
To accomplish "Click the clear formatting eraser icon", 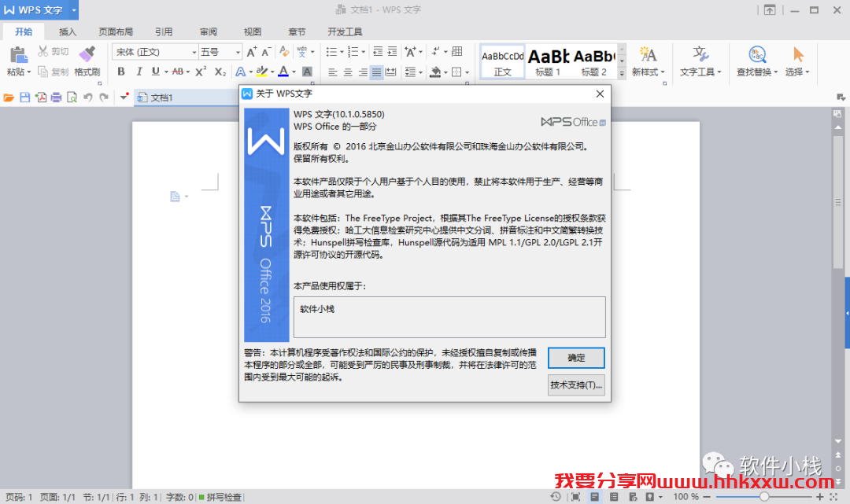I will tap(284, 51).
